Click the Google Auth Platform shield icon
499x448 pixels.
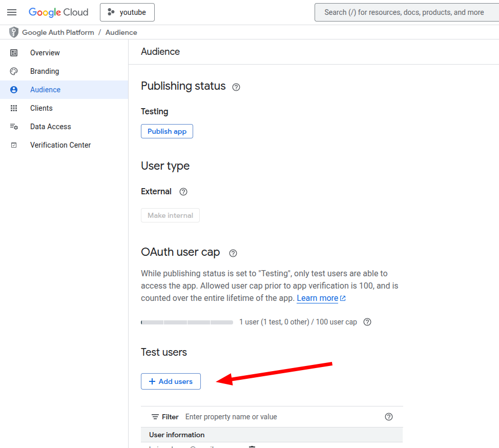coord(14,32)
